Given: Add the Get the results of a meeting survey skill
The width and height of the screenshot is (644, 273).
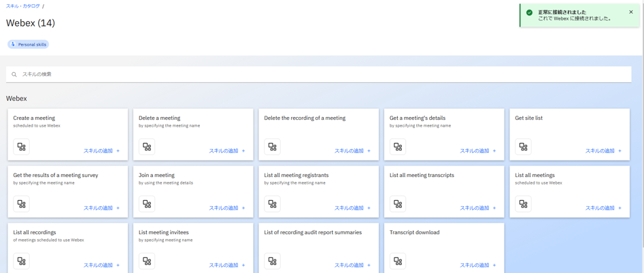Looking at the screenshot, I should point(101,208).
